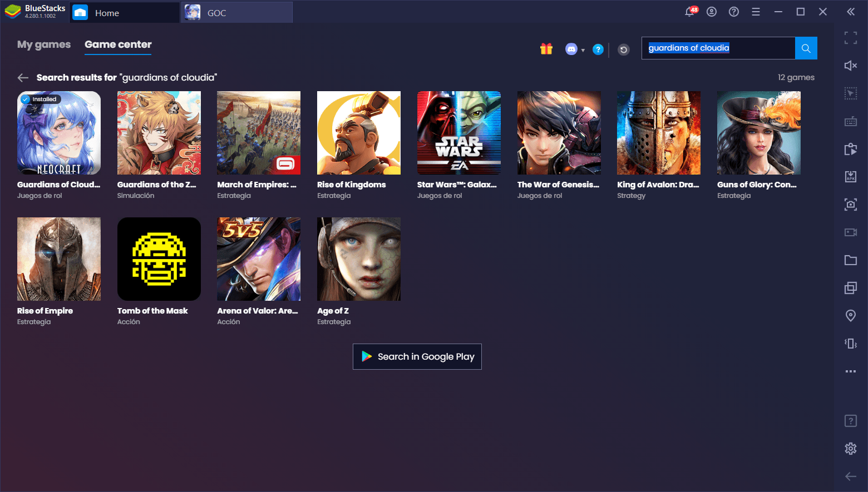Expand dropdown arrow next to Discord icon
The width and height of the screenshot is (868, 492).
coord(583,50)
